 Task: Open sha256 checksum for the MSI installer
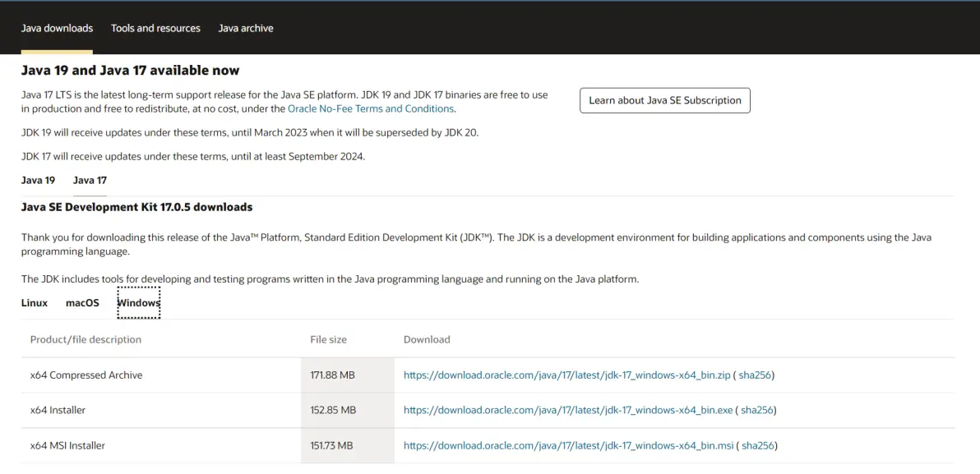pyautogui.click(x=758, y=445)
